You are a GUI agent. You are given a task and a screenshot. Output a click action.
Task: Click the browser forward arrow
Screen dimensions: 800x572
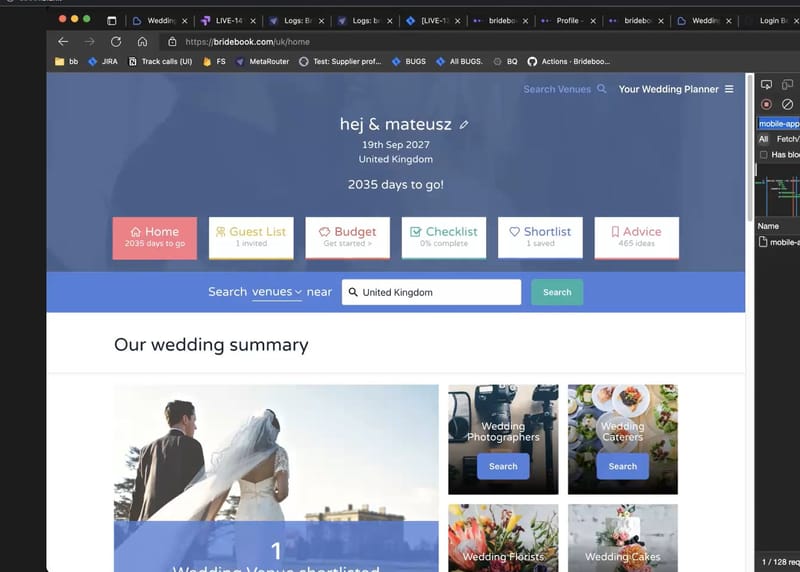[x=89, y=41]
